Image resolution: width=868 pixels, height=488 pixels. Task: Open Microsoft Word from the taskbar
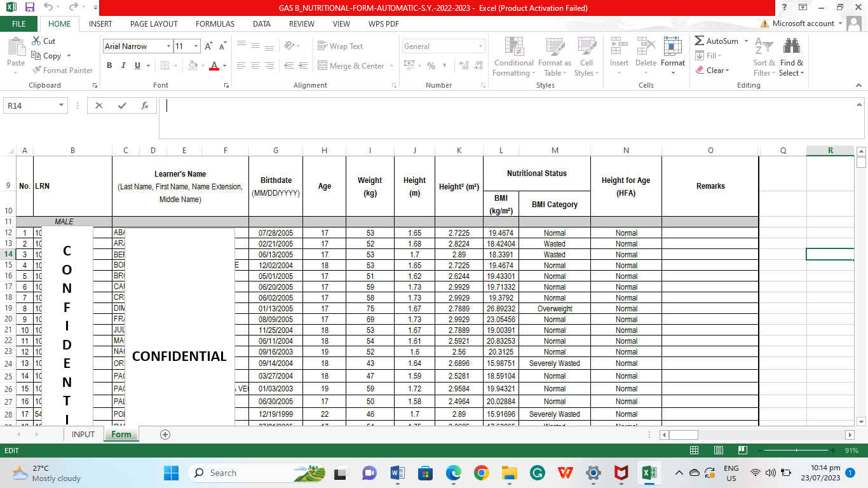(x=398, y=473)
